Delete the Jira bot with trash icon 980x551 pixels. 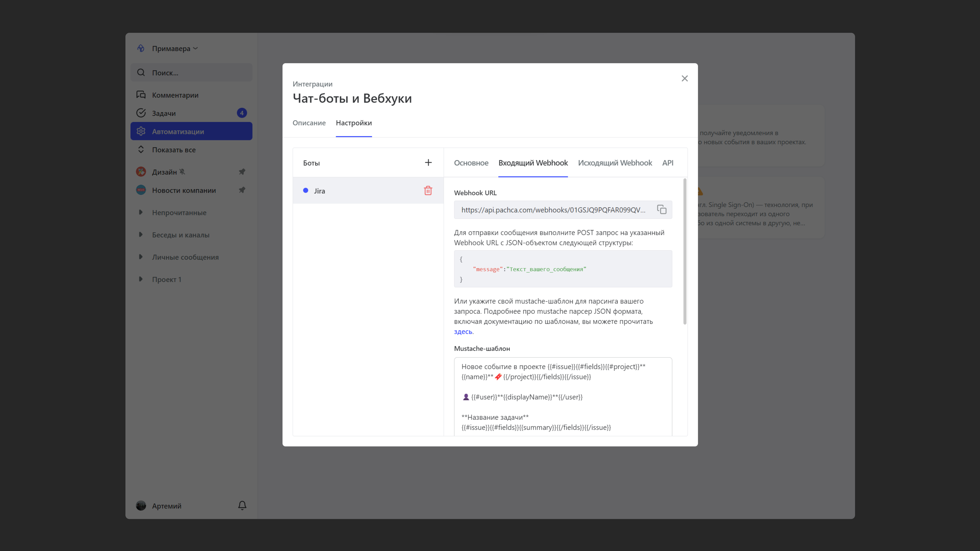428,191
